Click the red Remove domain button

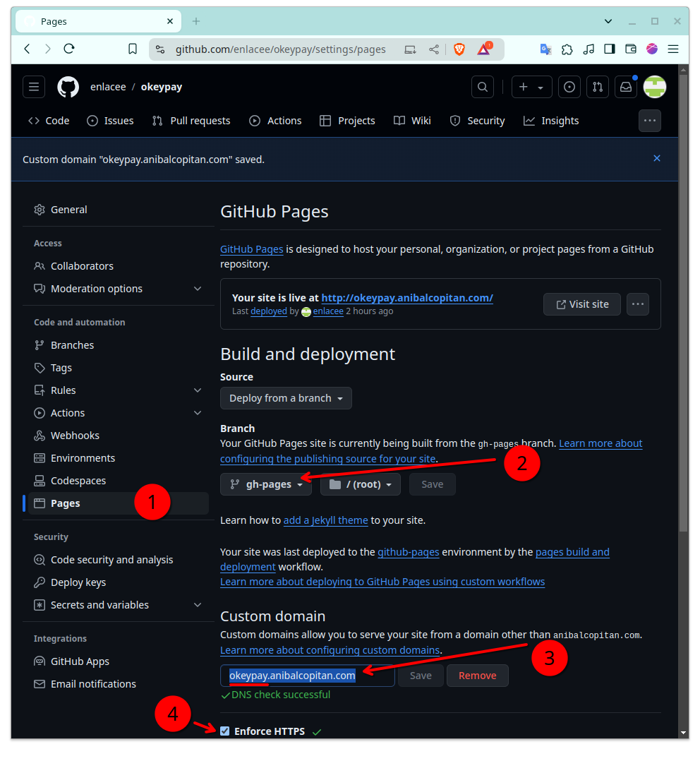point(477,676)
